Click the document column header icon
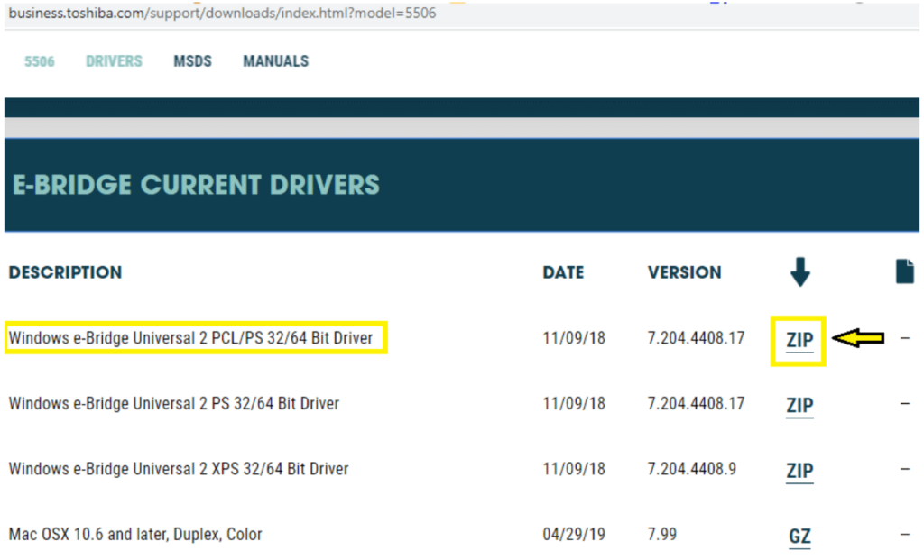The image size is (924, 560). [904, 271]
